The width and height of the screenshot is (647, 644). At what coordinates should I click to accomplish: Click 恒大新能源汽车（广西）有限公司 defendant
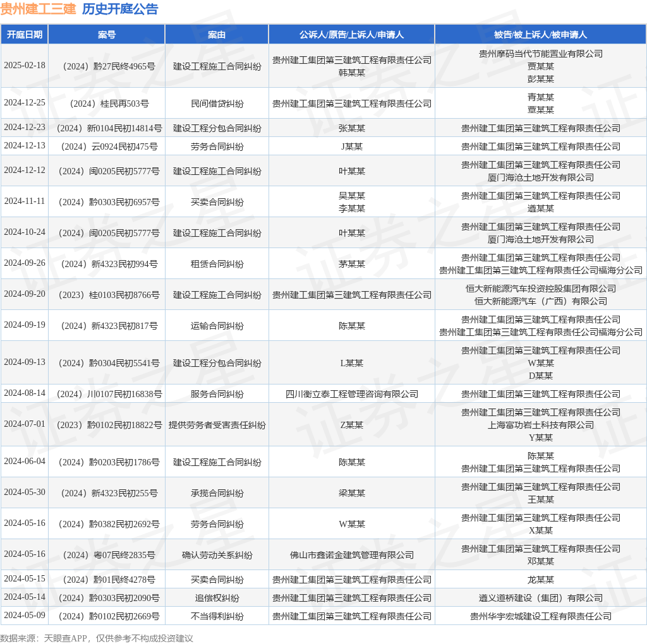click(541, 301)
